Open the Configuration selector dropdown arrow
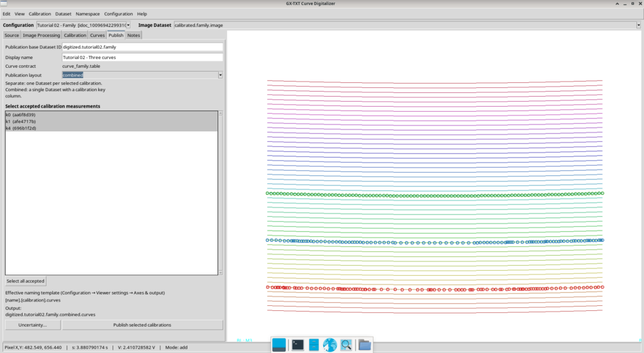The image size is (644, 353). tap(128, 25)
